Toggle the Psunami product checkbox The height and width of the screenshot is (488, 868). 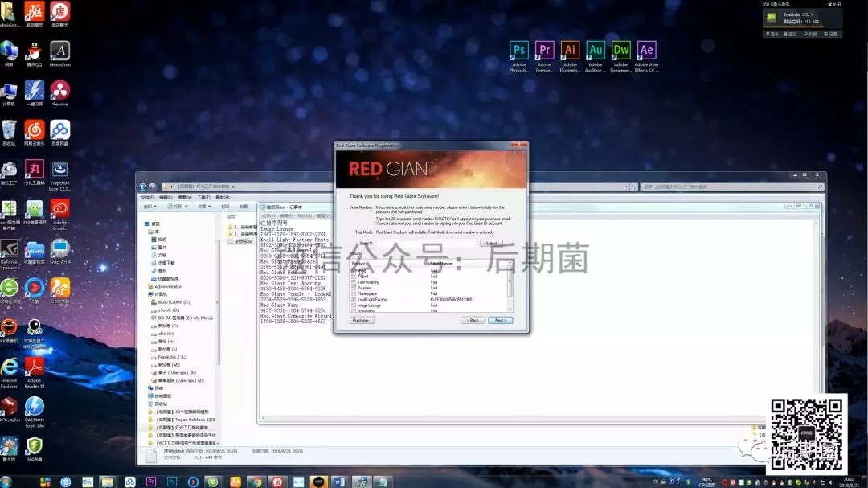(x=354, y=288)
